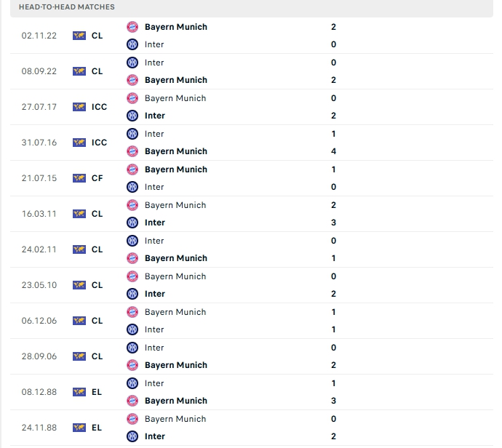Click Inter crest in 02.11.22 match
Image resolution: width=502 pixels, height=448 pixels.
132,44
